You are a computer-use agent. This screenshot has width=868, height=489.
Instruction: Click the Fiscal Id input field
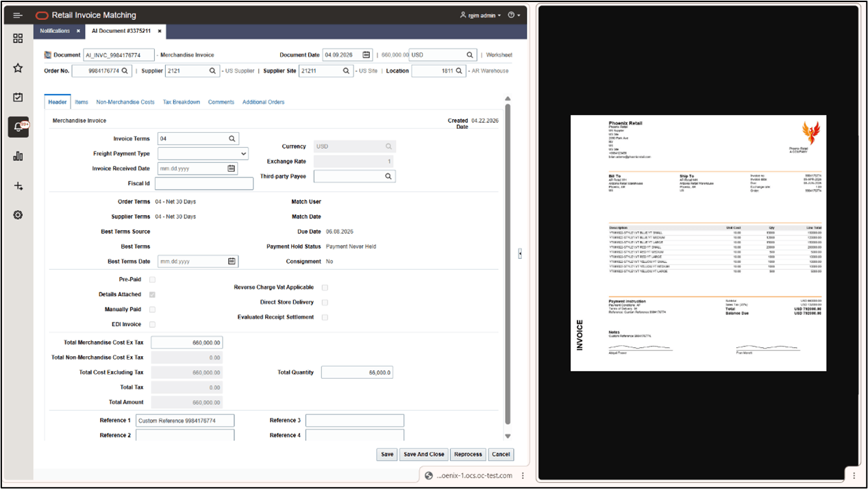point(204,184)
